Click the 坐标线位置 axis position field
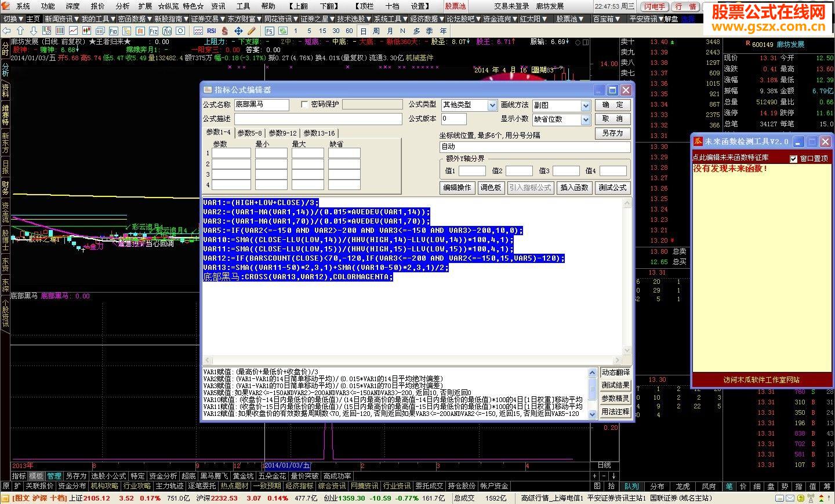This screenshot has height=504, width=835. click(535, 147)
